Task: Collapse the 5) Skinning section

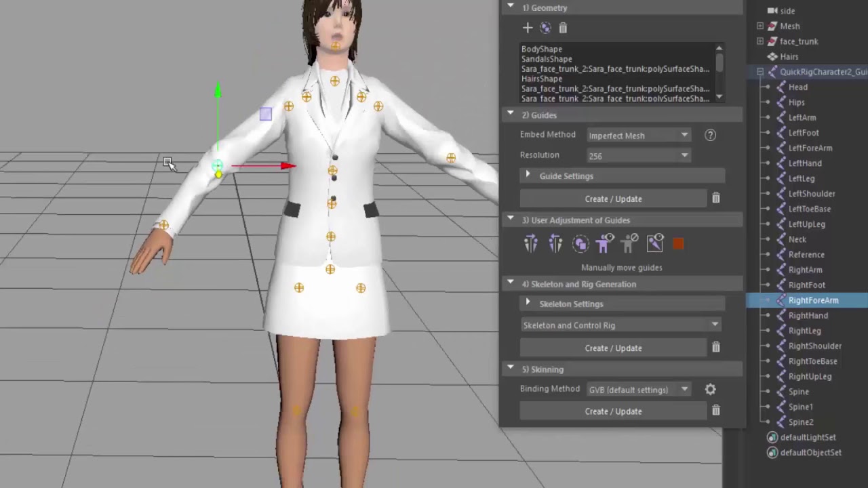Action: pyautogui.click(x=511, y=369)
